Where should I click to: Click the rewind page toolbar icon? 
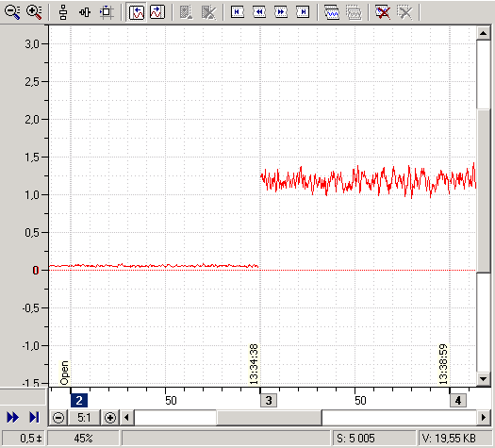259,12
